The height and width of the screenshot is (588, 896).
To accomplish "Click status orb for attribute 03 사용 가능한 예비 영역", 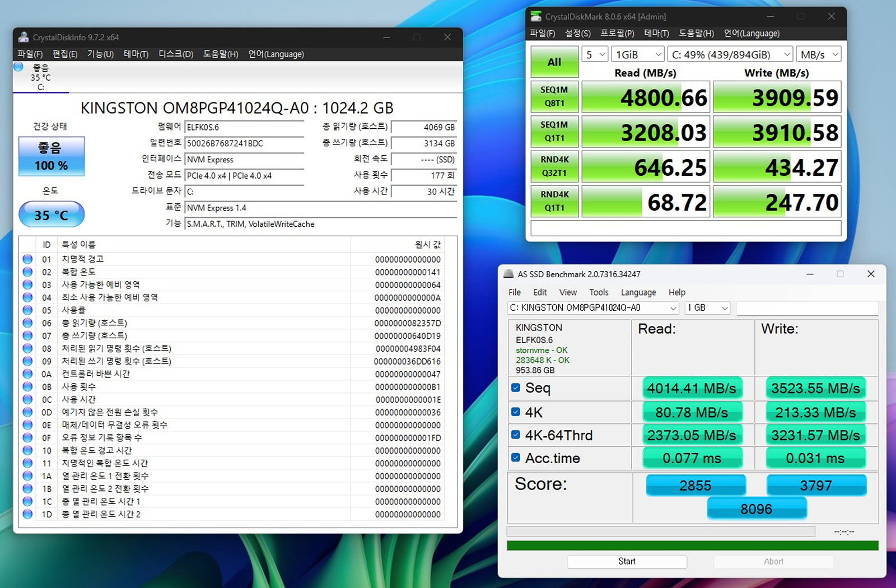I will pos(27,284).
